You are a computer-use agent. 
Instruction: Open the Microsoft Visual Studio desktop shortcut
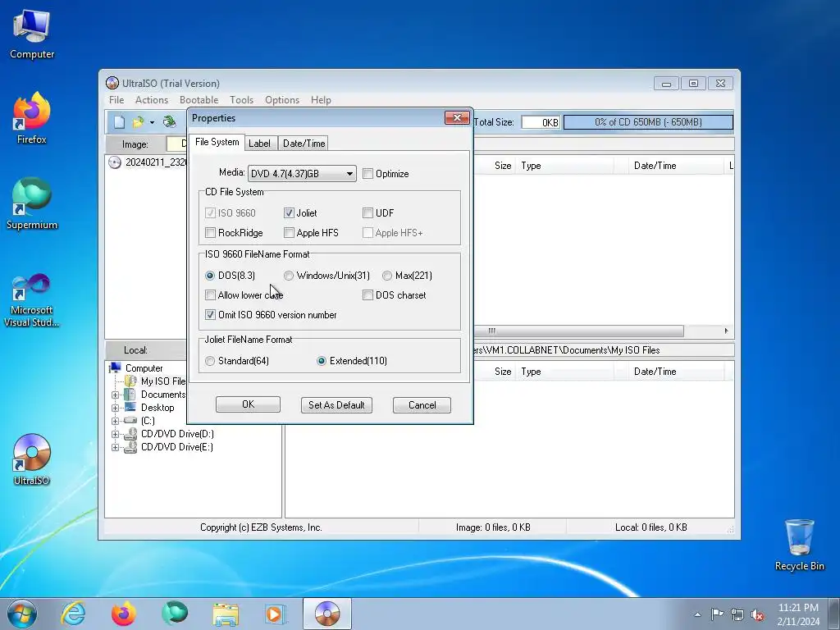(x=32, y=300)
